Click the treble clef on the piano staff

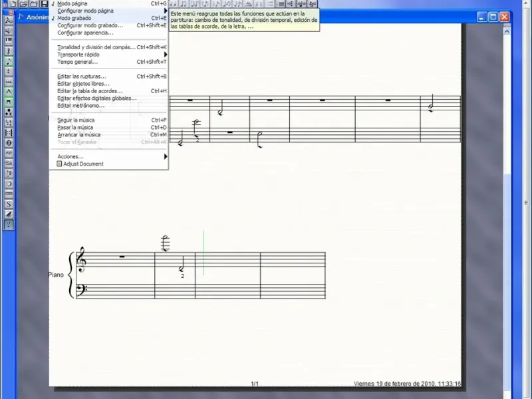(82, 259)
